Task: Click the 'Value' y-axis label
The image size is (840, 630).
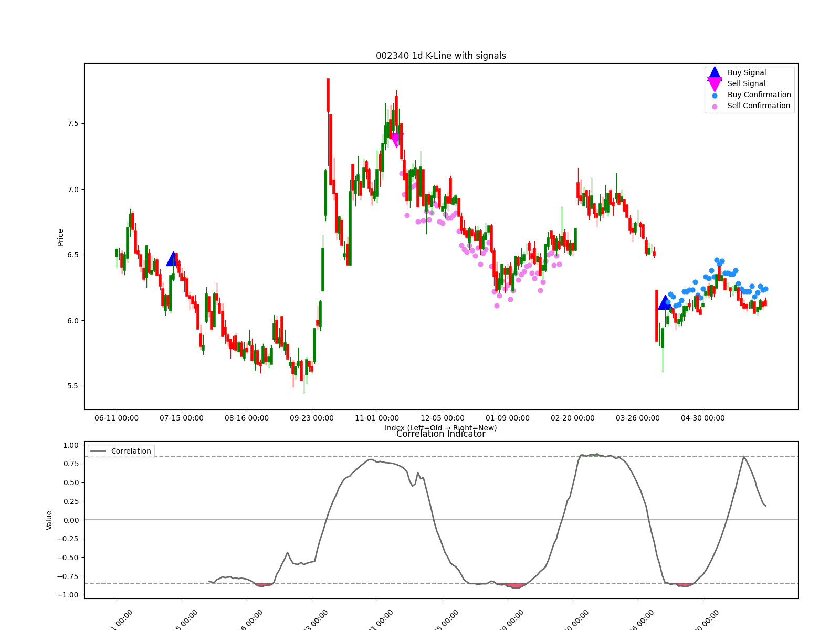Action: coord(49,520)
